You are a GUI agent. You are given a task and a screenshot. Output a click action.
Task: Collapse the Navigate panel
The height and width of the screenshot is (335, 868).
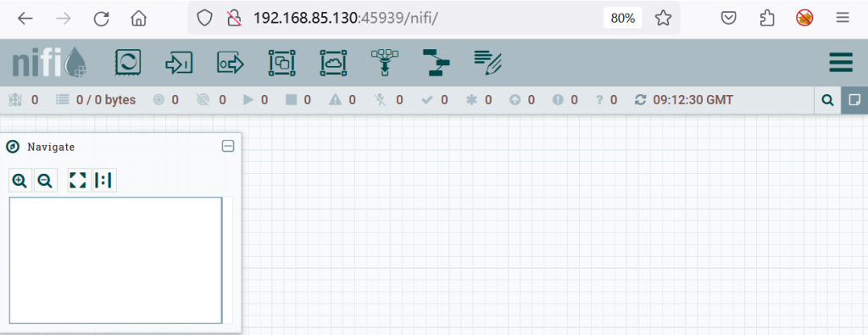point(227,146)
